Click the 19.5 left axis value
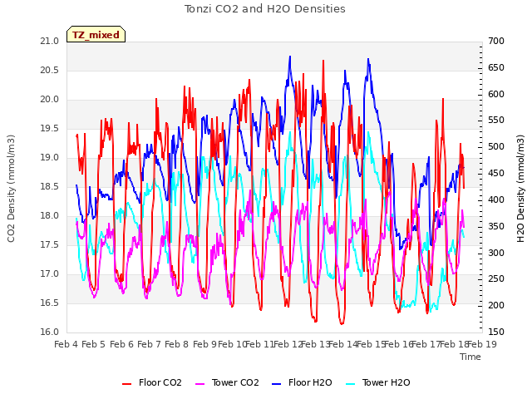The height and width of the screenshot is (399, 532). (x=50, y=129)
